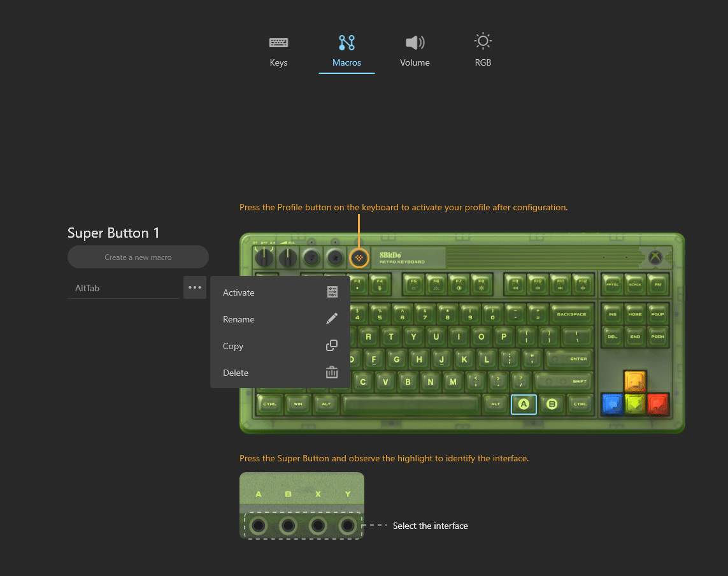Click the Copy duplicate icon
This screenshot has width=728, height=576.
331,345
